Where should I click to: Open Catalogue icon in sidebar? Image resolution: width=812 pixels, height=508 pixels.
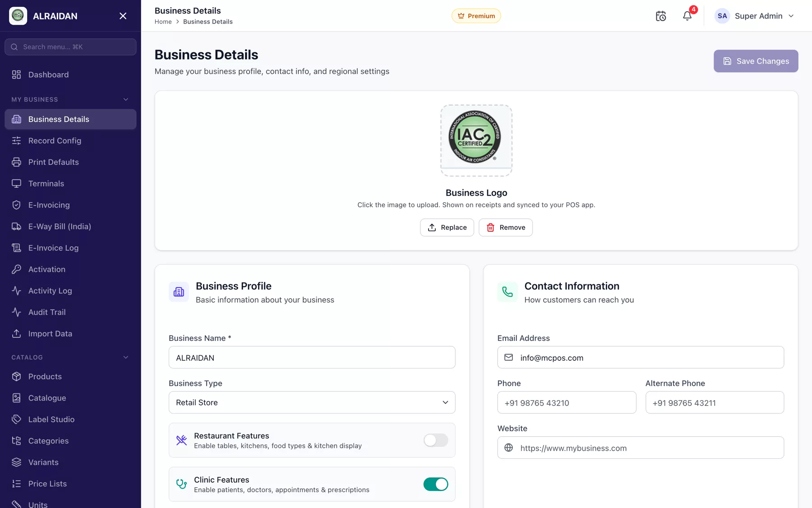17,398
